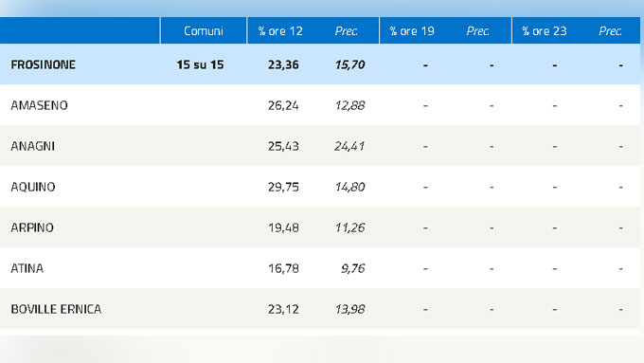Select the BOVILLE ERNICA row
Viewport: 644px width, 363px height.
click(320, 308)
